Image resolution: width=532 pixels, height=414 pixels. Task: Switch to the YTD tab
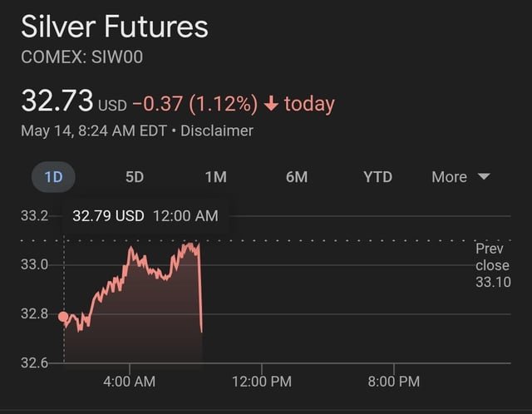click(377, 177)
